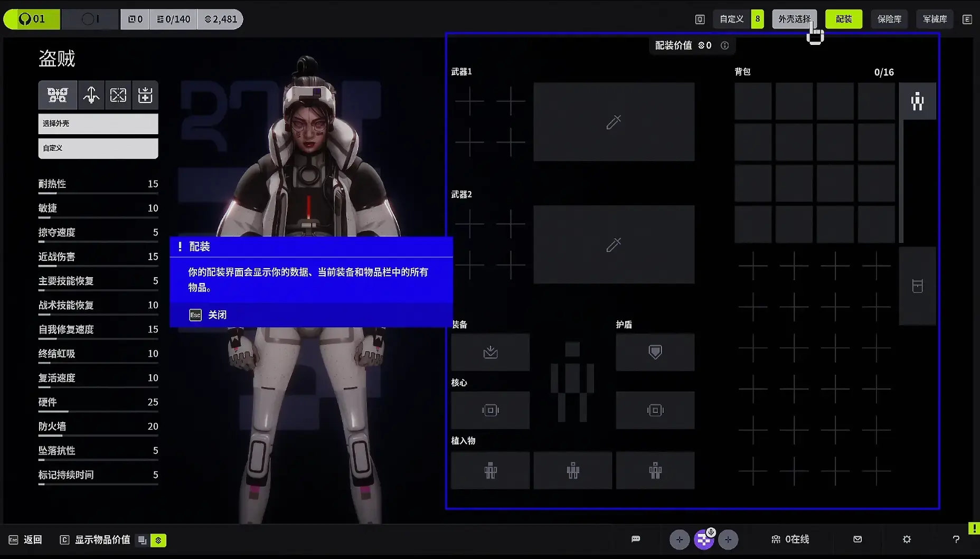Open the 武器2 weapon slot
This screenshot has width=980, height=559.
[614, 244]
